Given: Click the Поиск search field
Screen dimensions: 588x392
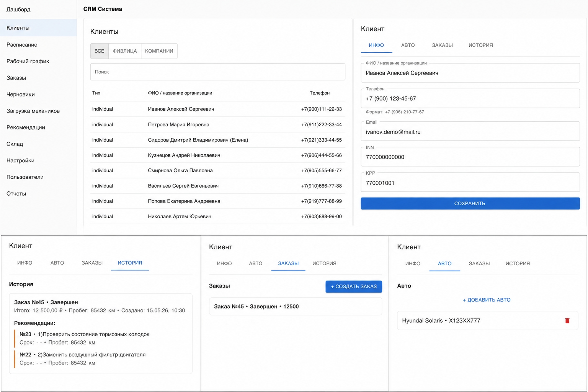Looking at the screenshot, I should (x=217, y=72).
